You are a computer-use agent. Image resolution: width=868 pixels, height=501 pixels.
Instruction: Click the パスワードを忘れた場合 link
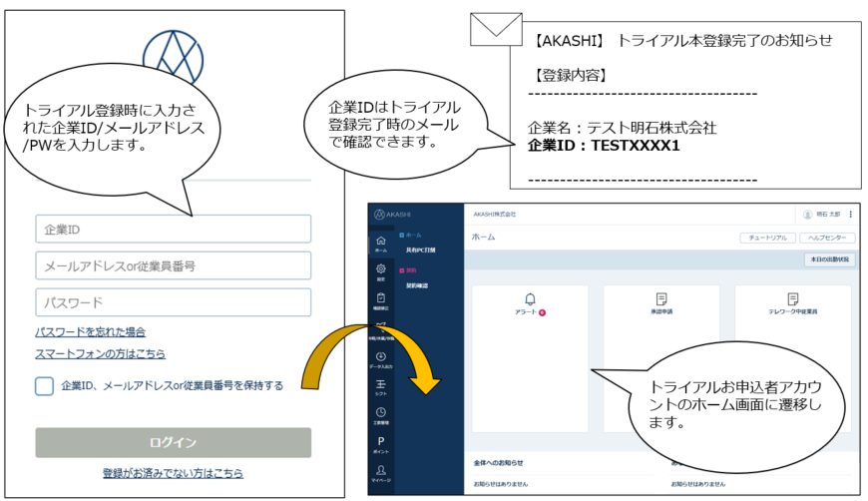point(90,332)
